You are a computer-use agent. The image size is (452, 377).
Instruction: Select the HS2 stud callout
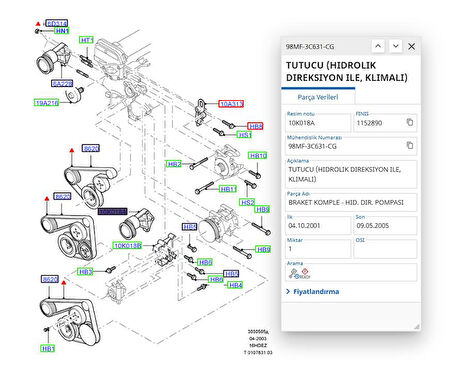tap(247, 202)
